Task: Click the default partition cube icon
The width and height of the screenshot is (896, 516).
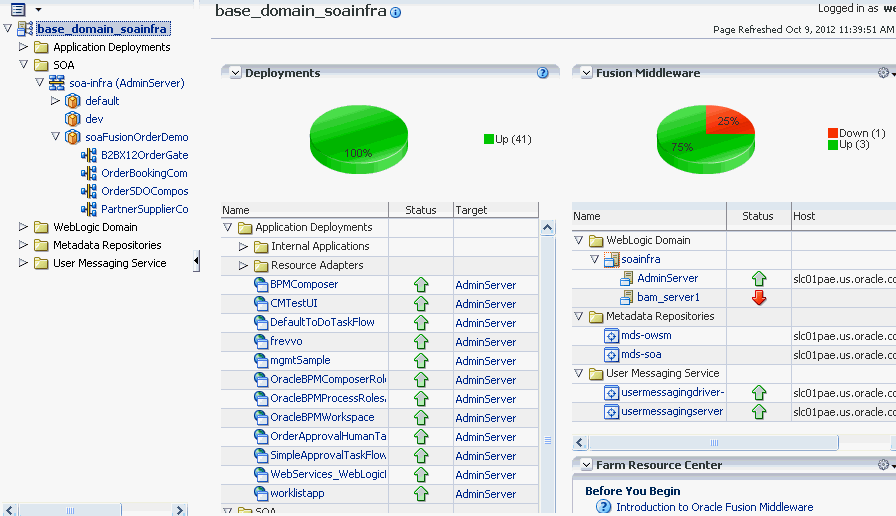Action: (73, 101)
